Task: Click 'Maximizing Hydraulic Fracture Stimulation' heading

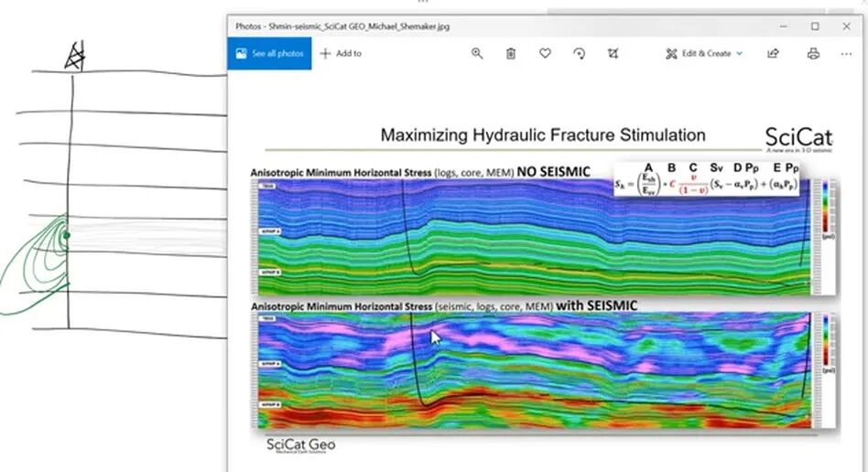Action: [x=542, y=135]
